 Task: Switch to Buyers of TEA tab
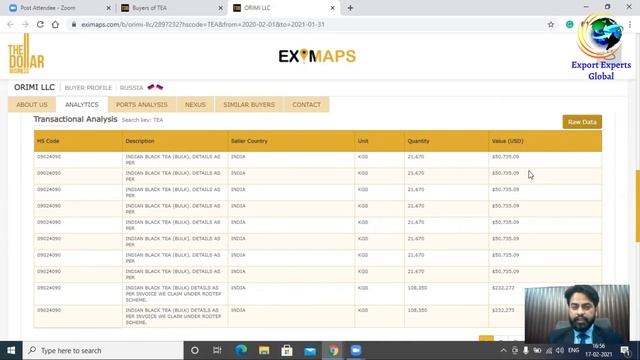[171, 8]
